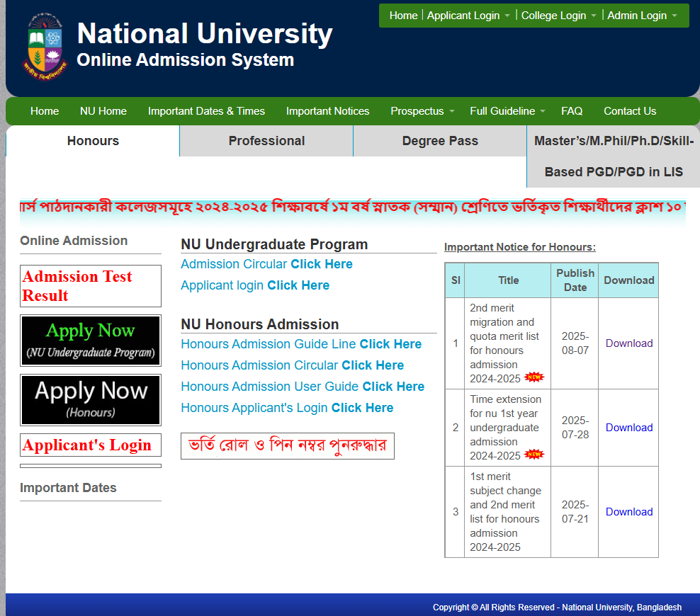700x616 pixels.
Task: Select the Honours tab
Action: pyautogui.click(x=93, y=141)
